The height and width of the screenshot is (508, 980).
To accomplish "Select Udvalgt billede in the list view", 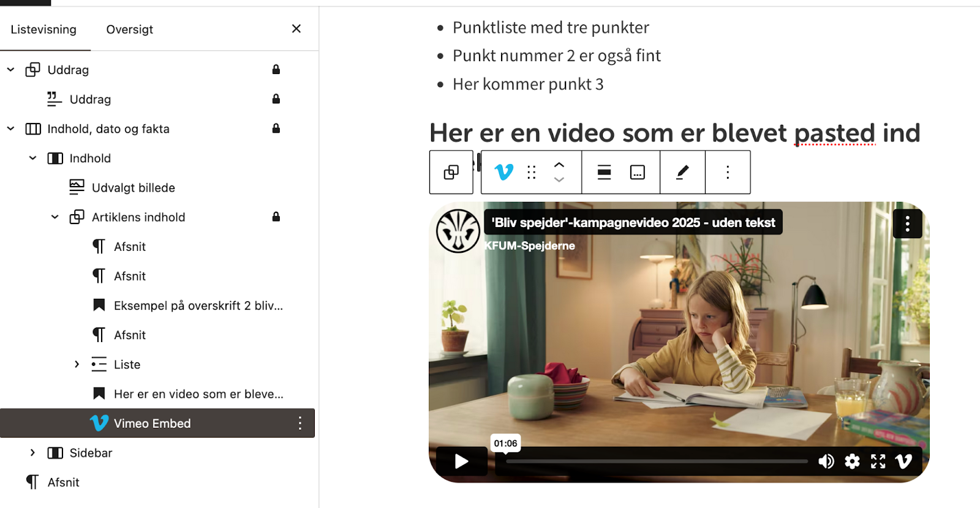I will pyautogui.click(x=133, y=188).
